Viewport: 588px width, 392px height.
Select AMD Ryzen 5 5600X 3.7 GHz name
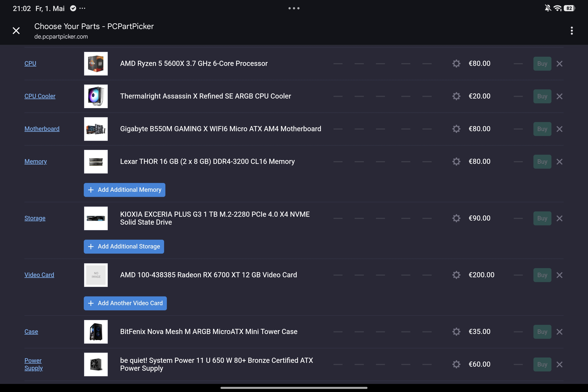point(194,63)
